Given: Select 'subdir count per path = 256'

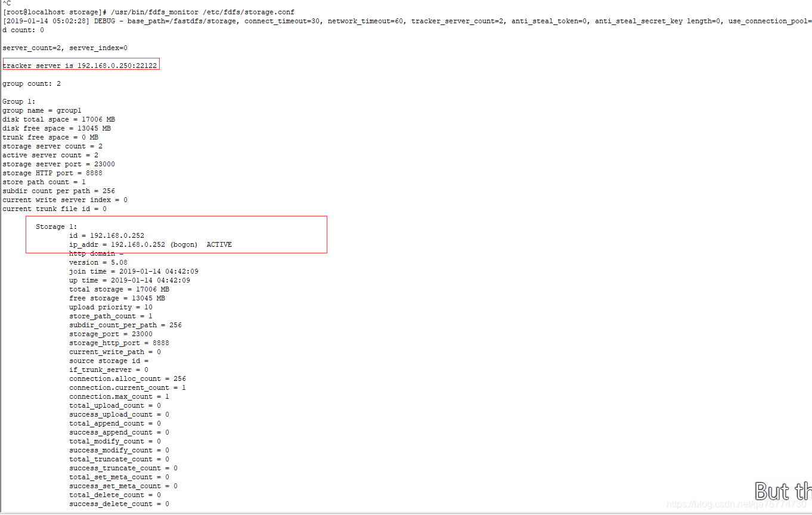Looking at the screenshot, I should pyautogui.click(x=59, y=191).
